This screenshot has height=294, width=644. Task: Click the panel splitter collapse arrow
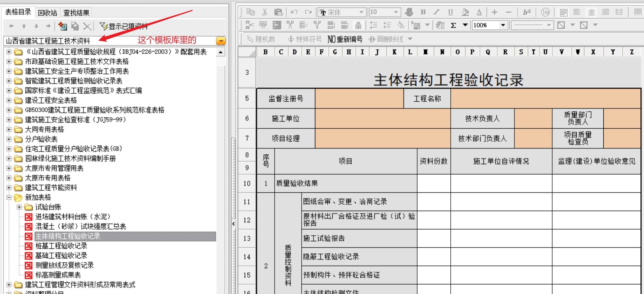[233, 224]
